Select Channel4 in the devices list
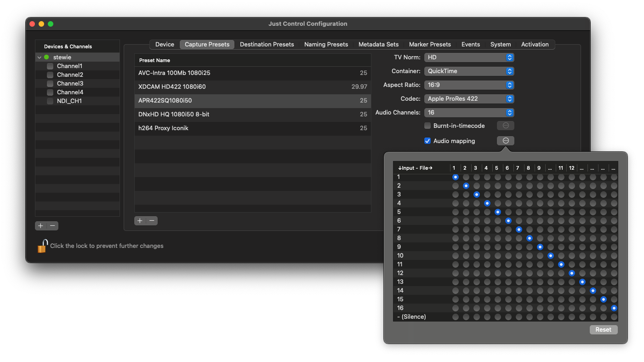Image resolution: width=644 pixels, height=362 pixels. pyautogui.click(x=77, y=92)
